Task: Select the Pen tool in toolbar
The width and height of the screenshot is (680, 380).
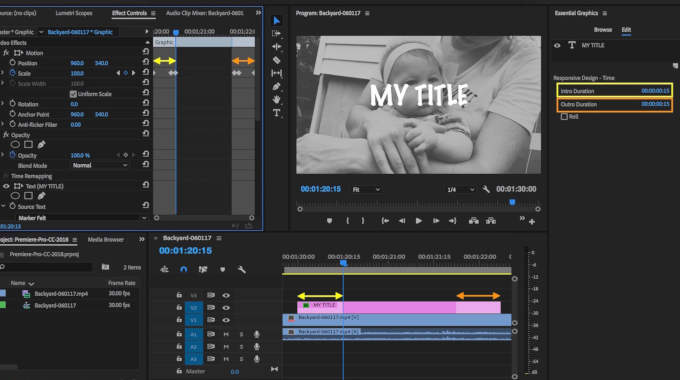Action: pos(277,86)
